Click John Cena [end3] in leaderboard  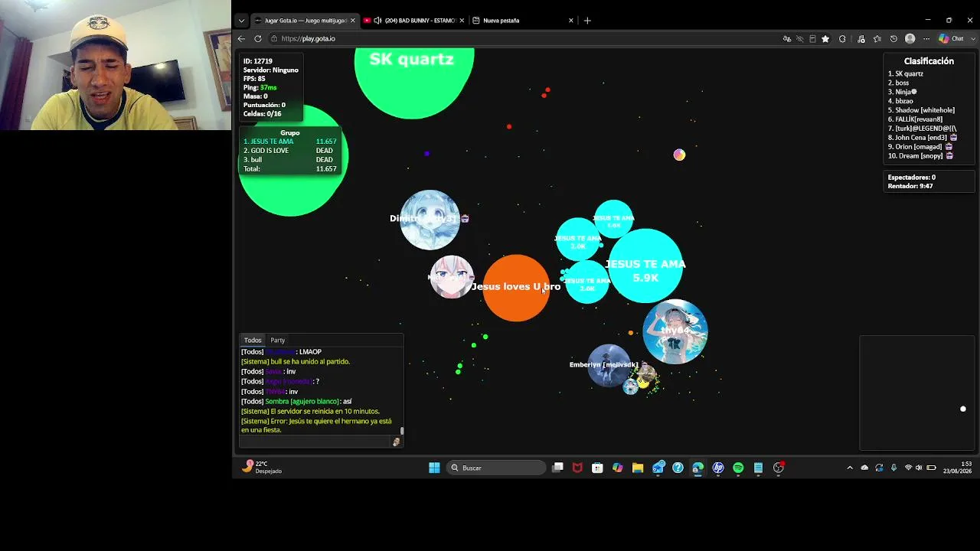point(923,138)
